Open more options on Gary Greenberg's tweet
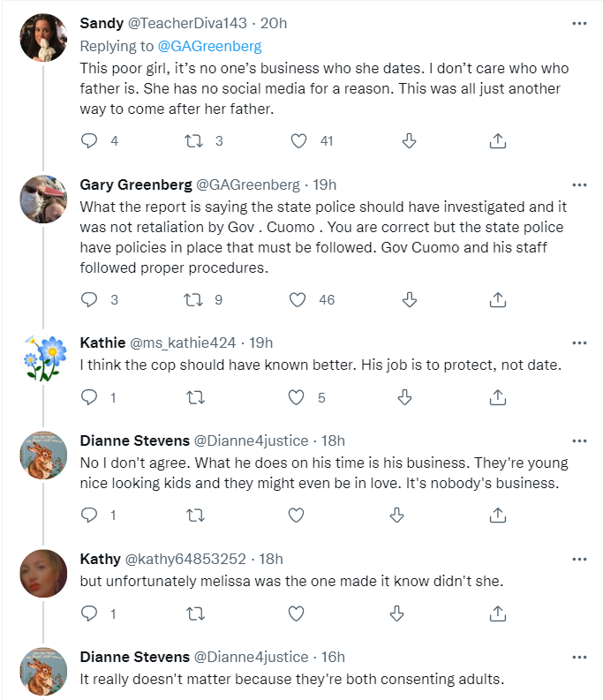Screen dimensions: 603x700 coord(579,184)
